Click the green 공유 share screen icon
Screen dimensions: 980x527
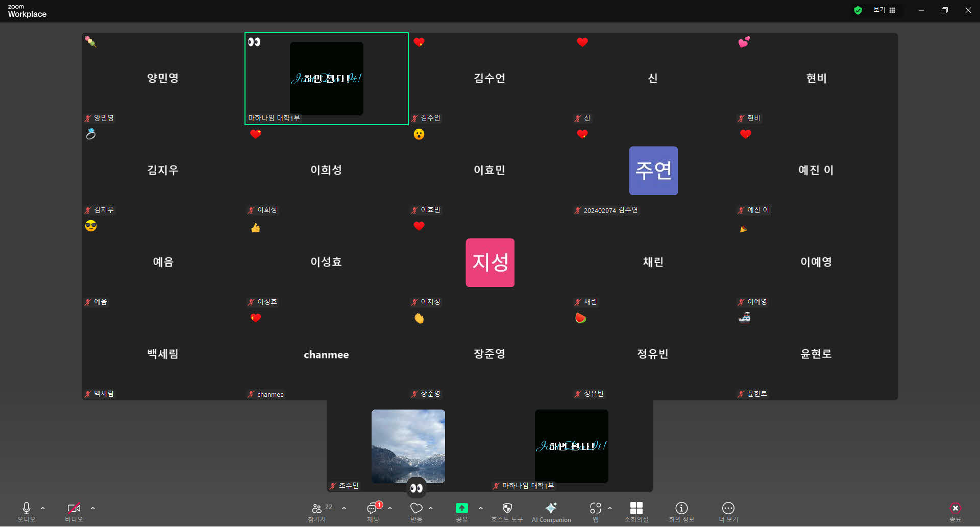click(462, 508)
